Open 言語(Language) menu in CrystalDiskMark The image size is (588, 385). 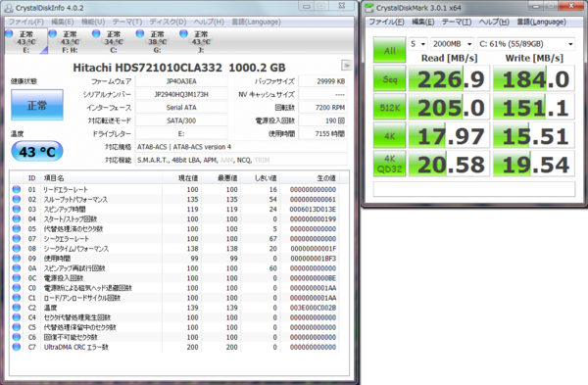pos(541,22)
